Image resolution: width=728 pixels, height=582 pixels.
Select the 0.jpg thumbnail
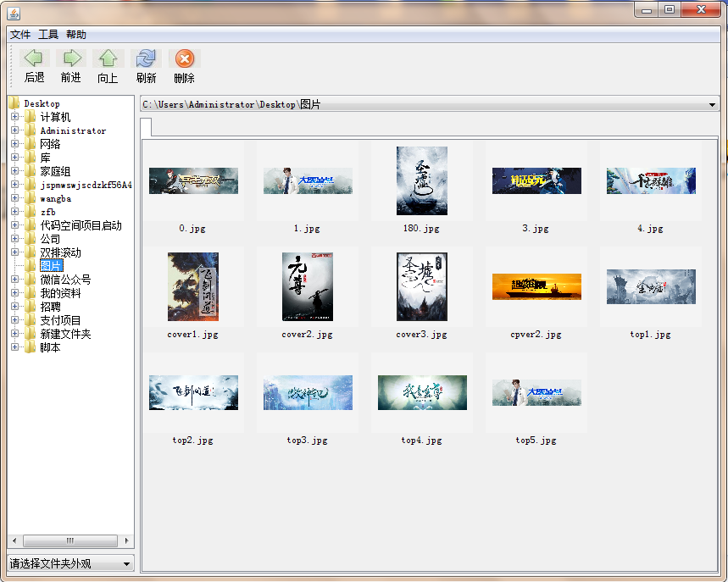click(x=193, y=180)
